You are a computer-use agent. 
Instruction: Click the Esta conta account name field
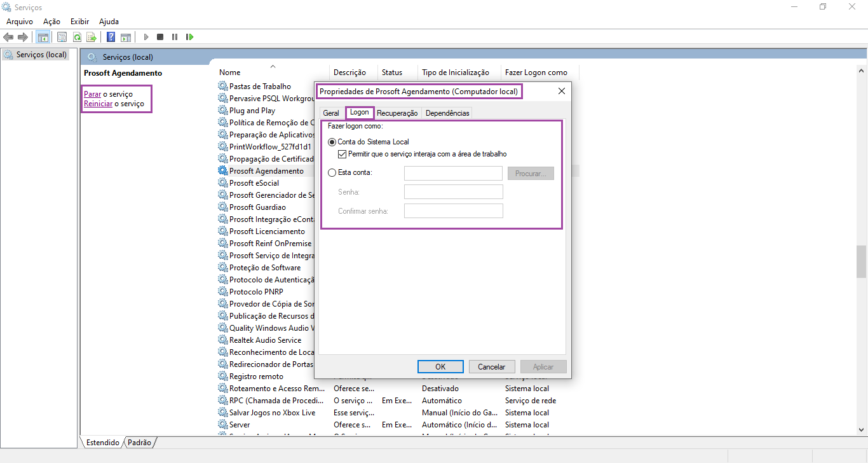(454, 174)
